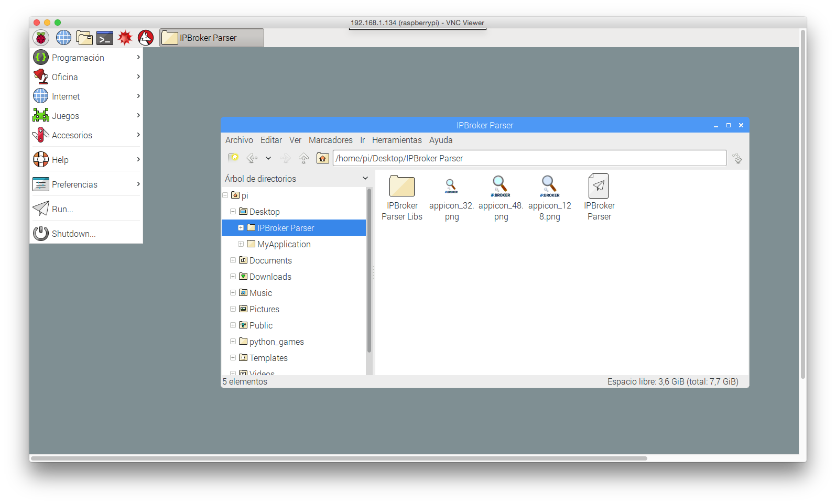The width and height of the screenshot is (836, 504).
Task: Select the appicon_128.png file
Action: pos(550,198)
